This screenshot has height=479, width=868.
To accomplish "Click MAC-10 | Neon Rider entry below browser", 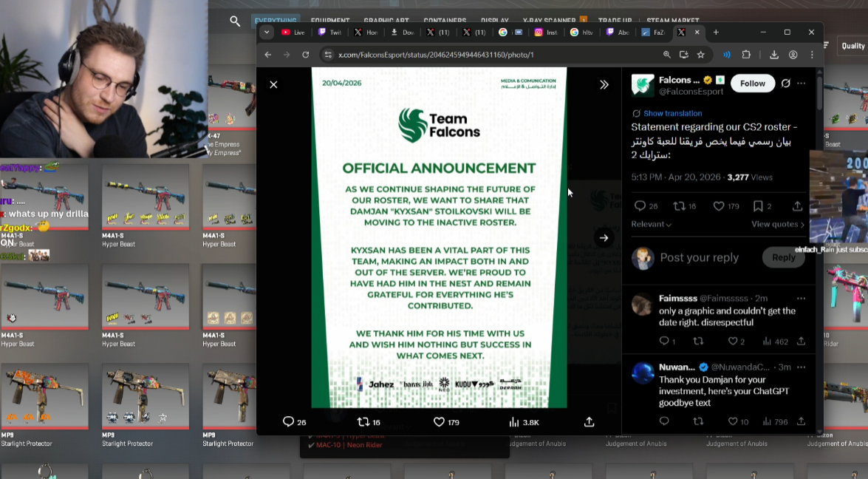I will (349, 445).
